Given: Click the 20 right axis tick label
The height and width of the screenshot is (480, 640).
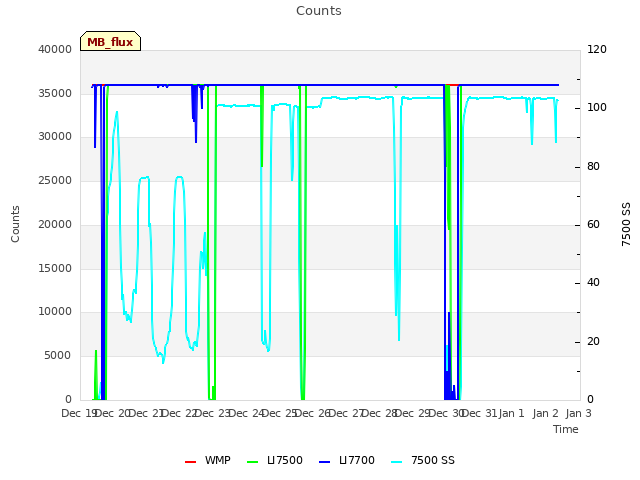Looking at the screenshot, I should tap(593, 342).
